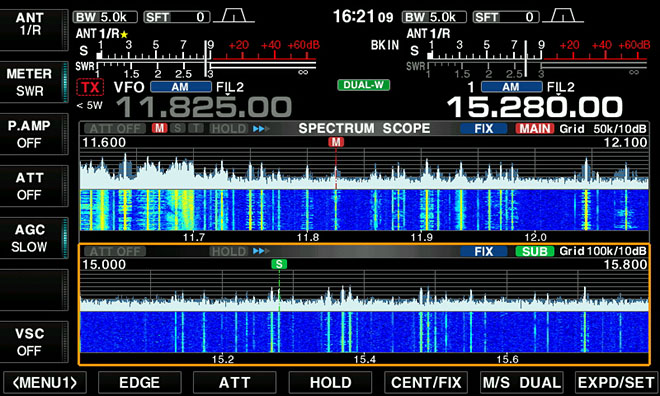Click the main scope fast-sweep arrows icon
Image resolution: width=660 pixels, height=396 pixels.
coord(261,128)
